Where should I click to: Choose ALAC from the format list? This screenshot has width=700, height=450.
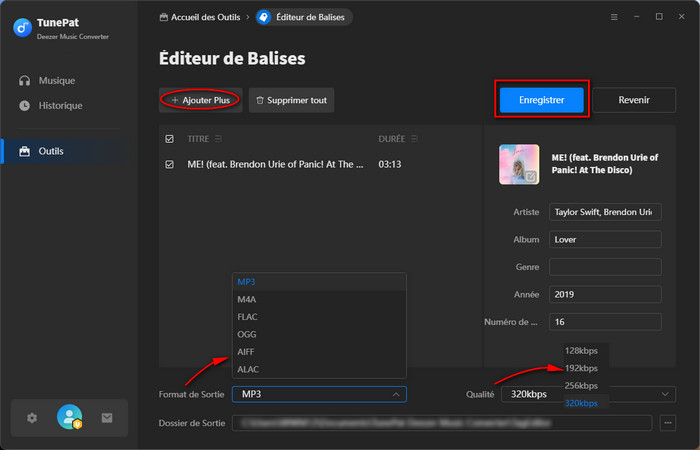[319, 369]
